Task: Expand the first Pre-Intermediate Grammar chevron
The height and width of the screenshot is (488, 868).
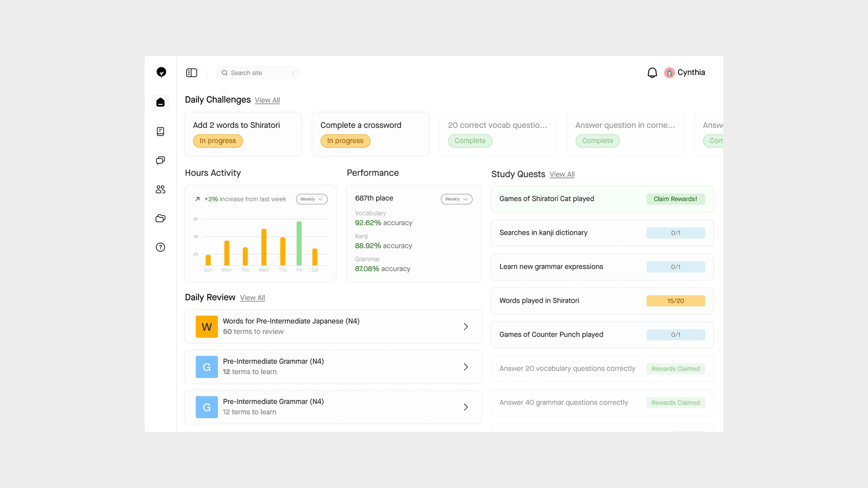Action: point(466,367)
